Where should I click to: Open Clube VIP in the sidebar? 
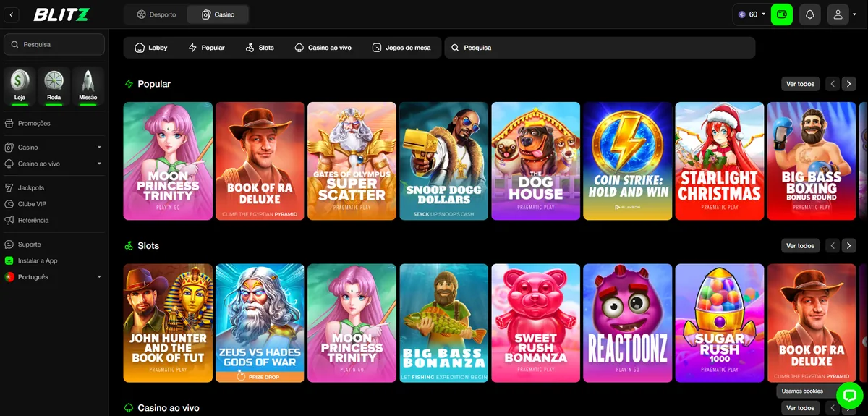click(x=54, y=204)
